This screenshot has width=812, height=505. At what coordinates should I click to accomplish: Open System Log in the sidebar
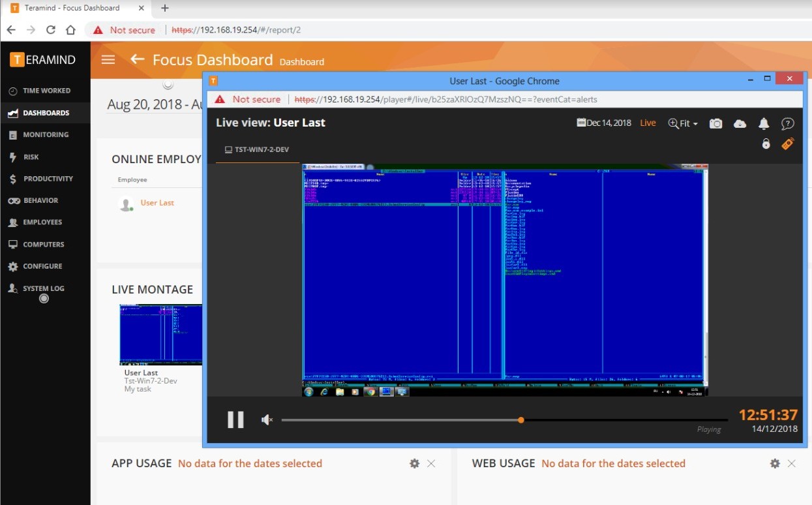46,288
